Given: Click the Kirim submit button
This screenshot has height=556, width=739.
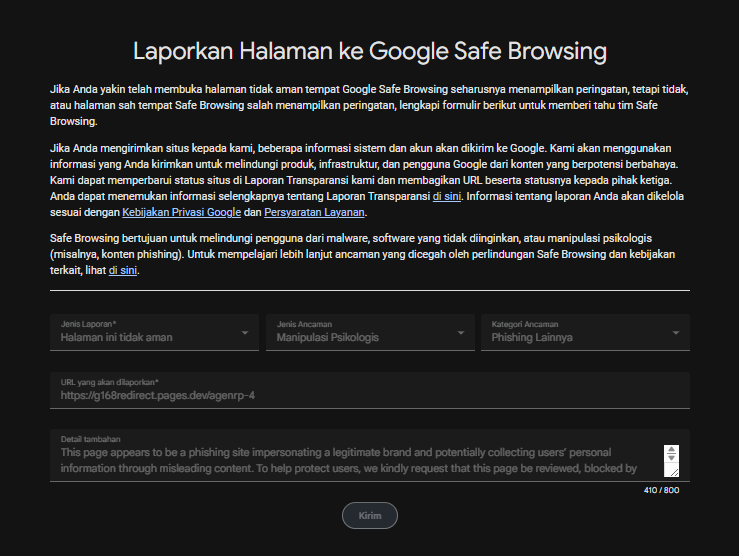Looking at the screenshot, I should pyautogui.click(x=370, y=515).
